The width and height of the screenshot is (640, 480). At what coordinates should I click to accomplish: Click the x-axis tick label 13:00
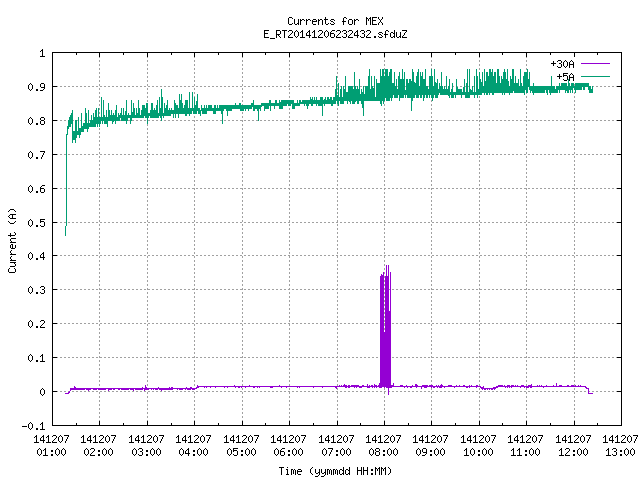[620, 452]
